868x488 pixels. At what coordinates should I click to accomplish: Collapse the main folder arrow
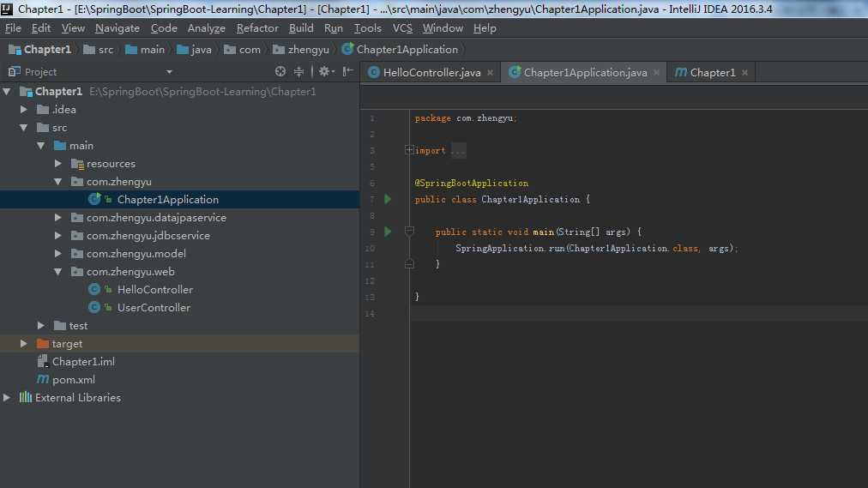[41, 146]
